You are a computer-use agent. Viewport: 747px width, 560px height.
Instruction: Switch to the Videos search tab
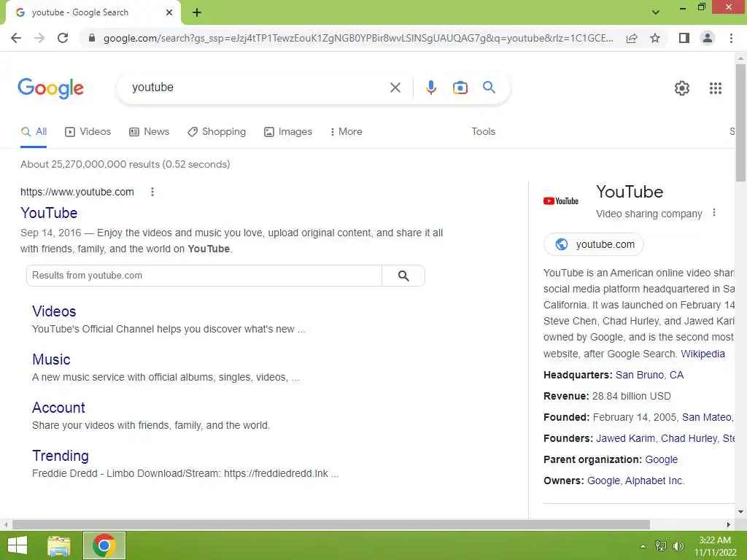pos(88,132)
